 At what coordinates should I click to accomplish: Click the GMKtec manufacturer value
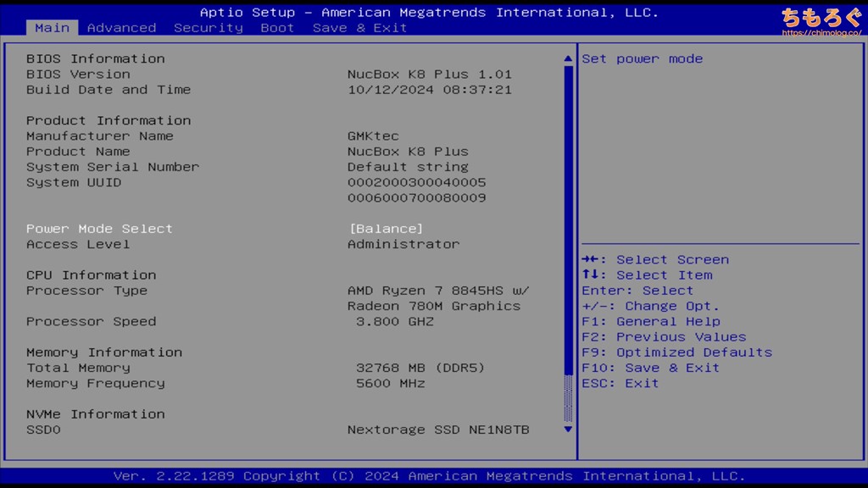click(x=373, y=136)
